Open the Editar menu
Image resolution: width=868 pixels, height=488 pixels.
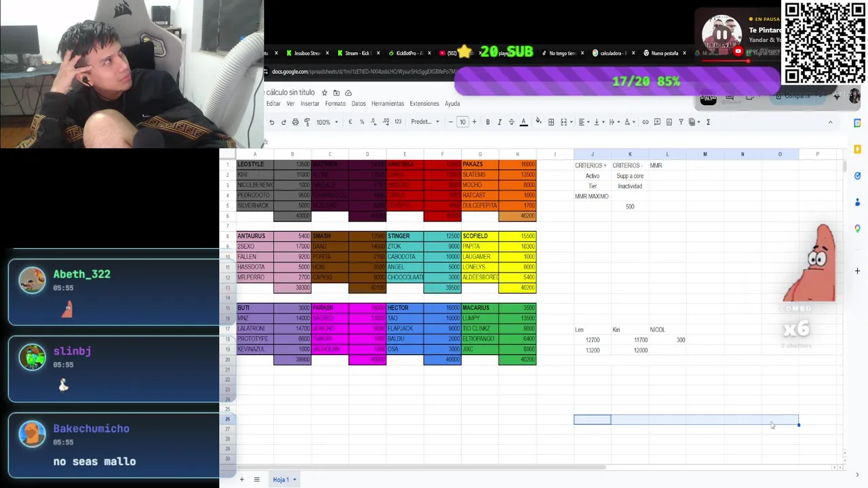tap(273, 104)
